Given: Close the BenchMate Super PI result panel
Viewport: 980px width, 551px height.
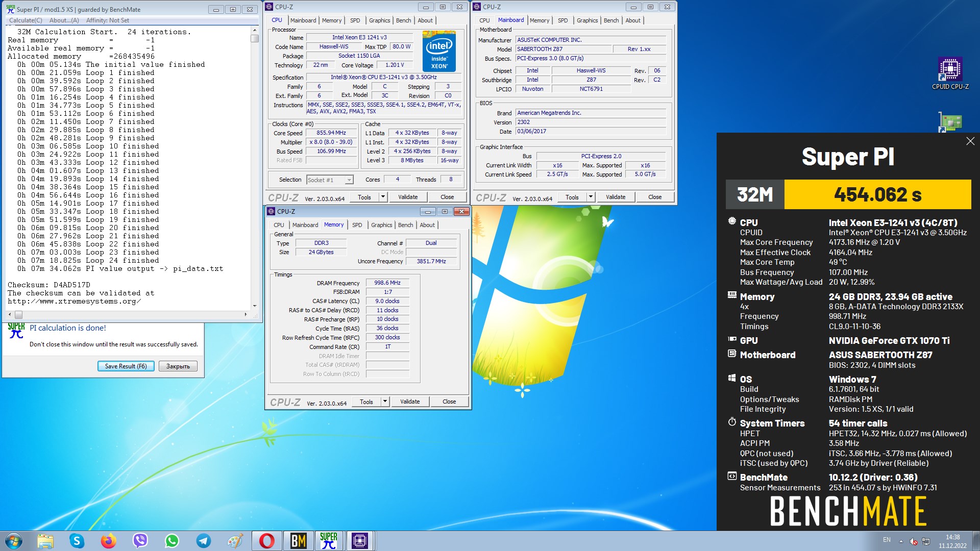Looking at the screenshot, I should point(970,141).
